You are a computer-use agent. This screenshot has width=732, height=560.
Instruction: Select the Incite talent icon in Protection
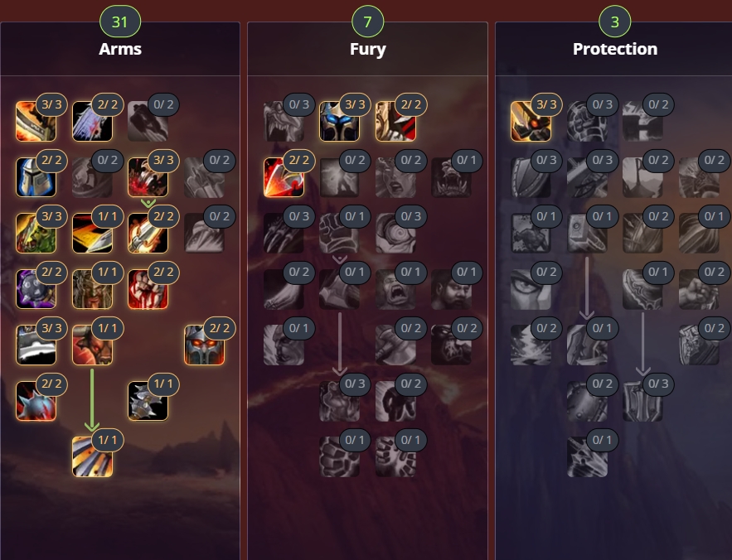(x=531, y=121)
